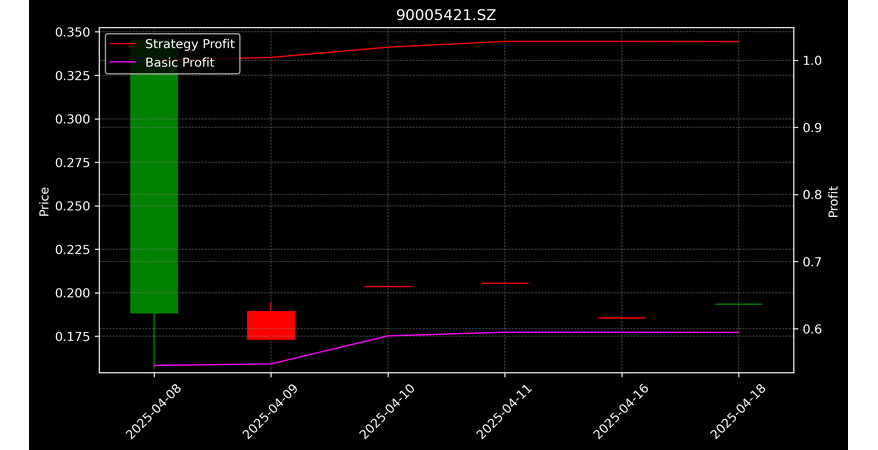Click the 0.6 profit tick label
Viewport: 878px width, 450px height.
[x=811, y=329]
